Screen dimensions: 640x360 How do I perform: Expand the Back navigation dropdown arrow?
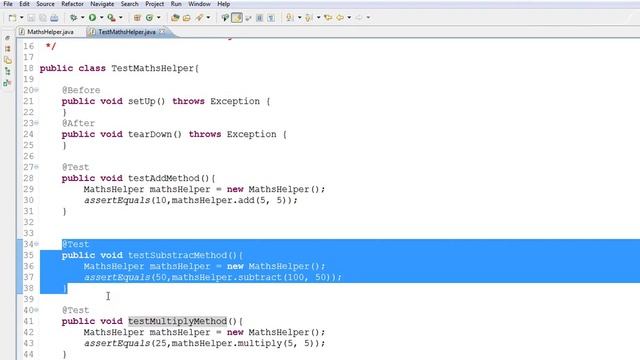tap(349, 18)
